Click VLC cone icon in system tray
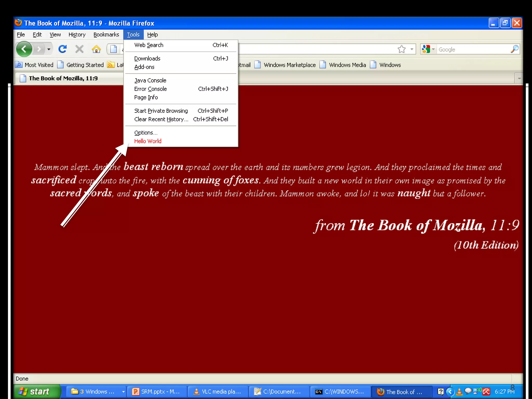The image size is (532, 399). [x=459, y=391]
